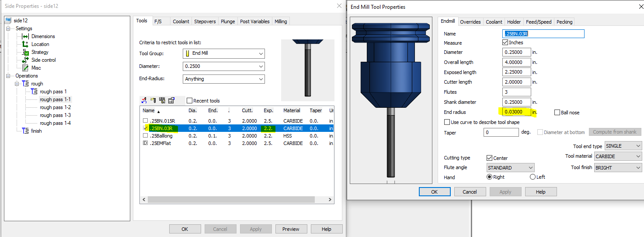The width and height of the screenshot is (644, 237).
Task: Click the finish operation icon
Action: coord(25,131)
